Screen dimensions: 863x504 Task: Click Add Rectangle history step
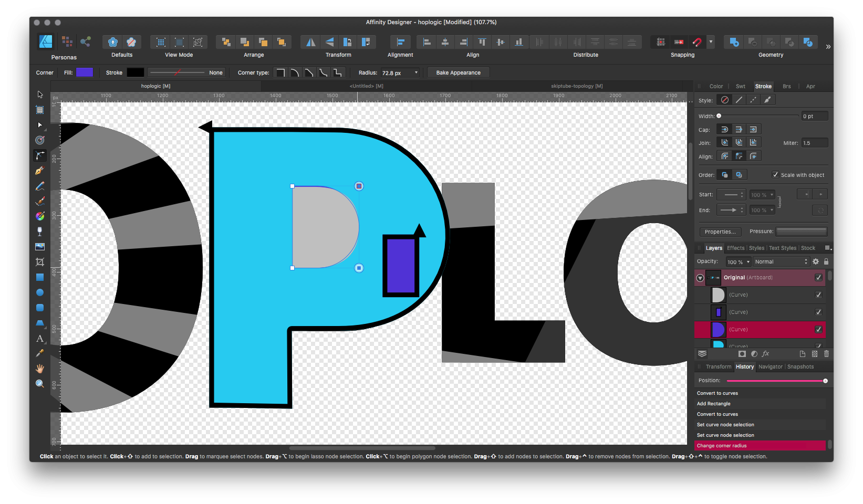[x=714, y=403]
